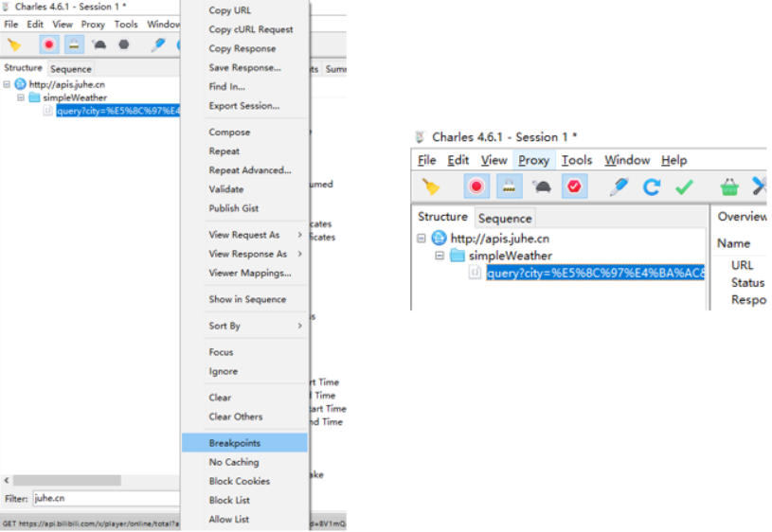Viewport: 772px width, 532px height.
Task: Collapse the apis.juhe.cn host node in left window
Action: click(x=7, y=84)
